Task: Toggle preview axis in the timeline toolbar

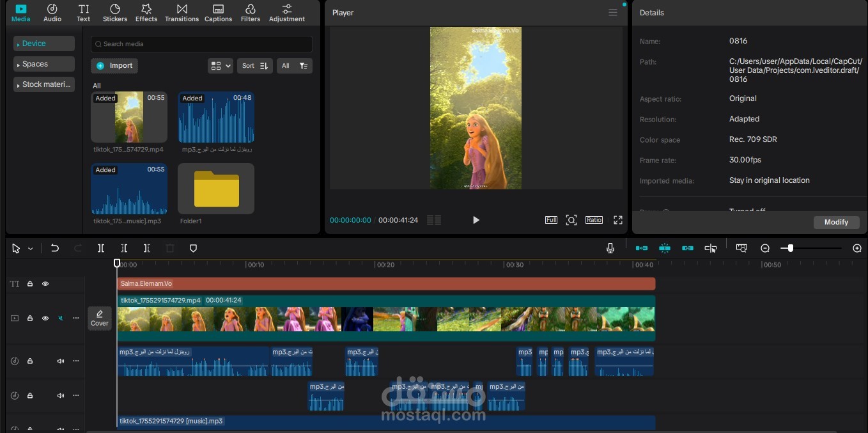Action: pos(711,248)
